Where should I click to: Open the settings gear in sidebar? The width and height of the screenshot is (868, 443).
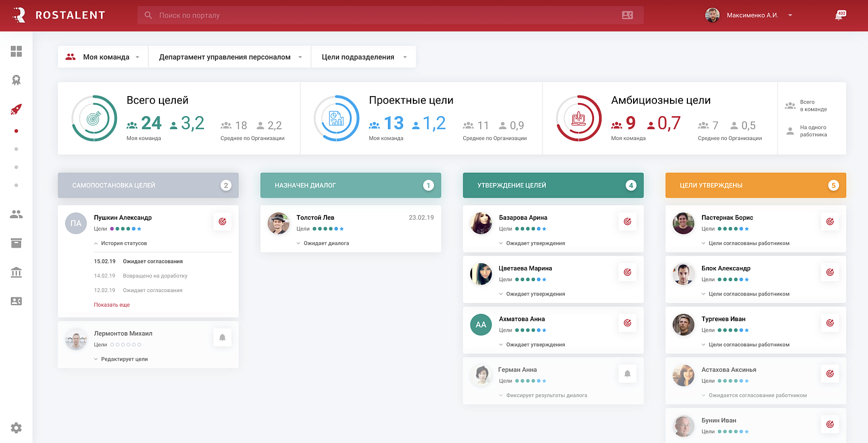[16, 428]
